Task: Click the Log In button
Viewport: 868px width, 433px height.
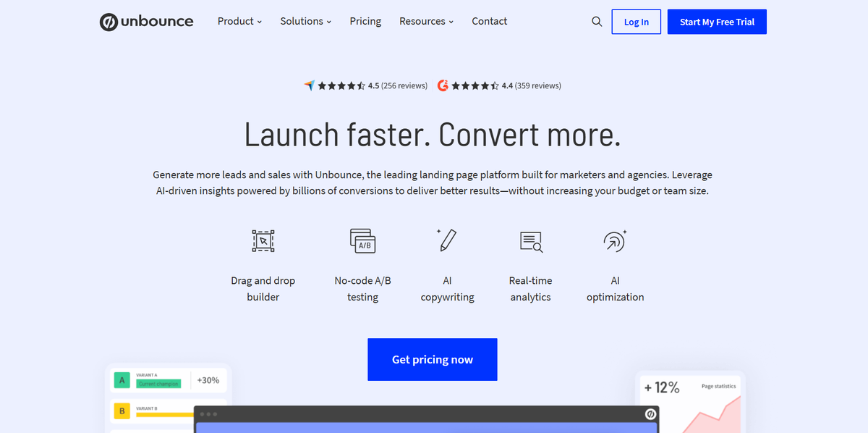Action: pos(637,22)
